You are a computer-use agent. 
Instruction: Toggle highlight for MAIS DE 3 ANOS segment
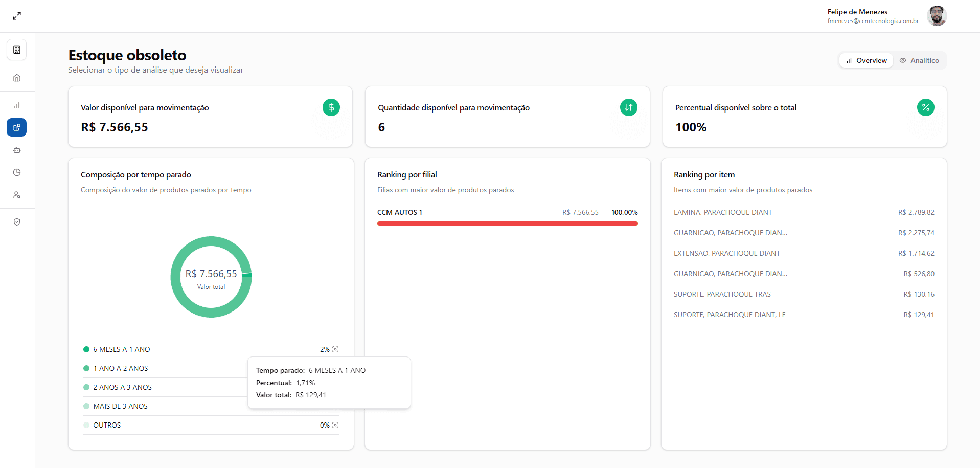(335, 406)
